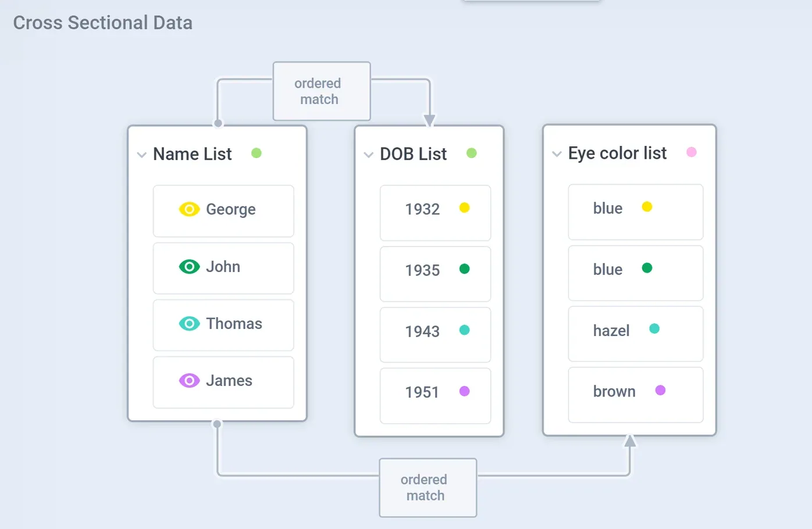
Task: Toggle the teal eye icon beside Thomas
Action: 189,324
